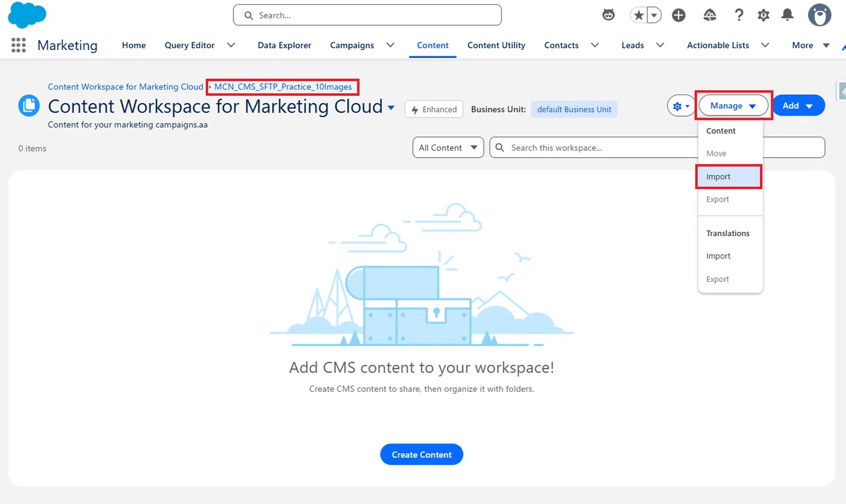
Task: Open the user profile avatar
Action: point(819,15)
